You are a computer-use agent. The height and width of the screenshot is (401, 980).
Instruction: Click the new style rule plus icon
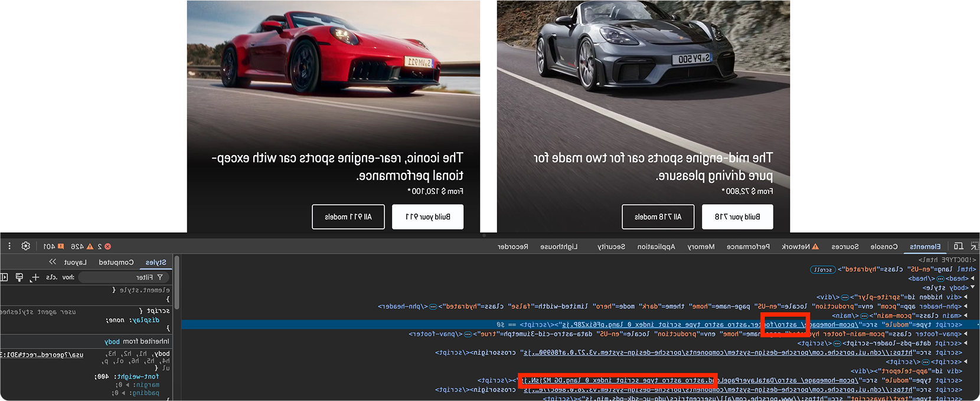(x=35, y=277)
